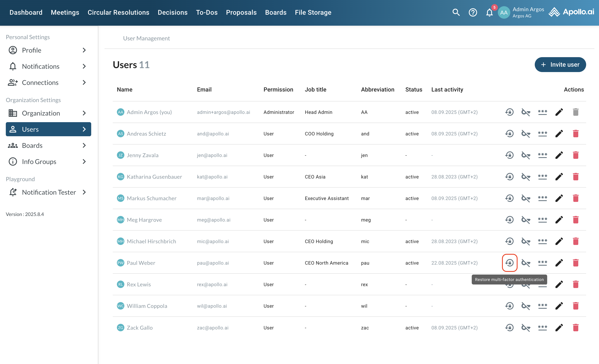Open the help question mark icon
This screenshot has height=364, width=599.
click(x=473, y=12)
